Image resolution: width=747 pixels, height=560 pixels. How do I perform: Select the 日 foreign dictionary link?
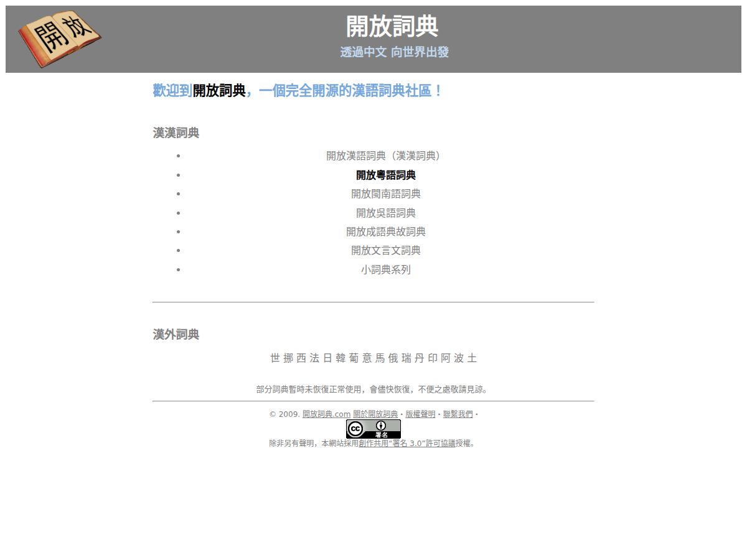pyautogui.click(x=327, y=358)
